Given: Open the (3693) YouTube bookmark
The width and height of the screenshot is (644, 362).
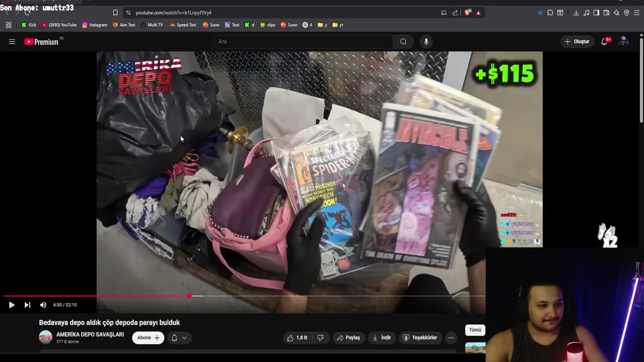Looking at the screenshot, I should click(59, 25).
